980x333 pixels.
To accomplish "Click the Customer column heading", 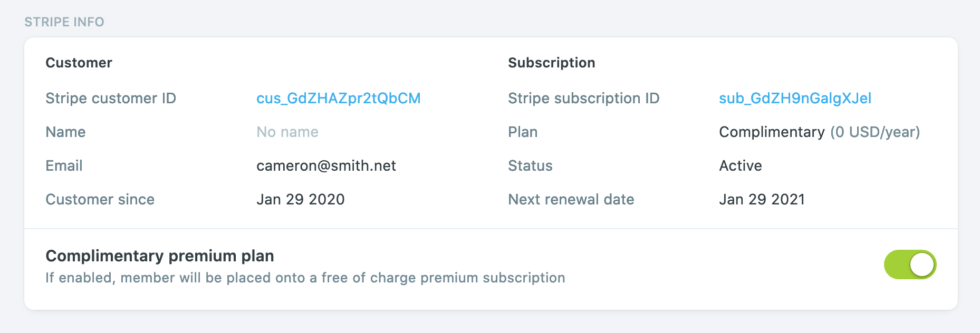I will (79, 63).
